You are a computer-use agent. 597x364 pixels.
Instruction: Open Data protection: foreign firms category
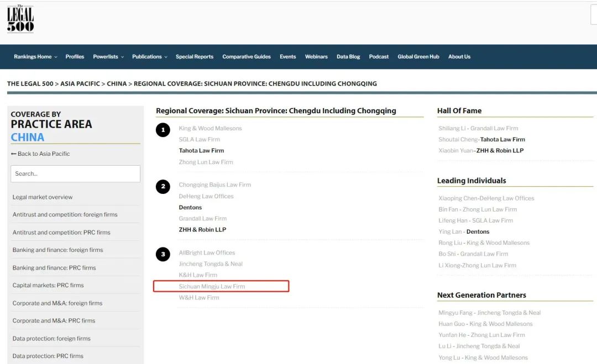click(51, 339)
